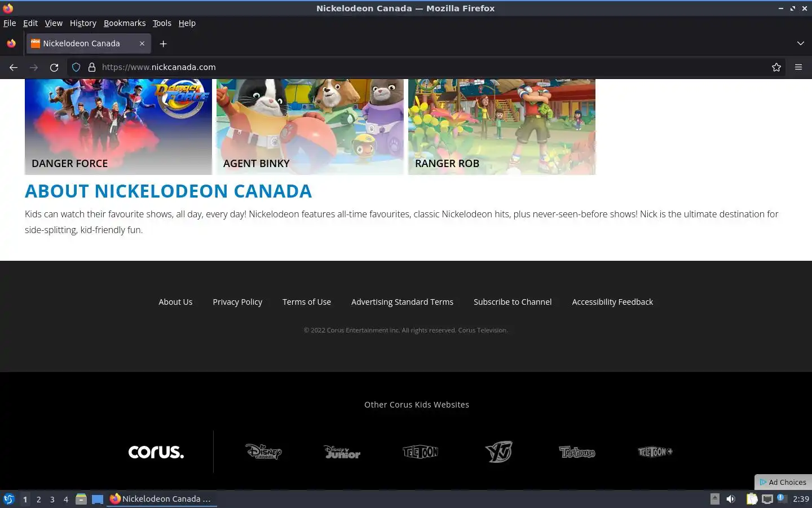
Task: Bookmark this page with the star icon
Action: (x=776, y=67)
